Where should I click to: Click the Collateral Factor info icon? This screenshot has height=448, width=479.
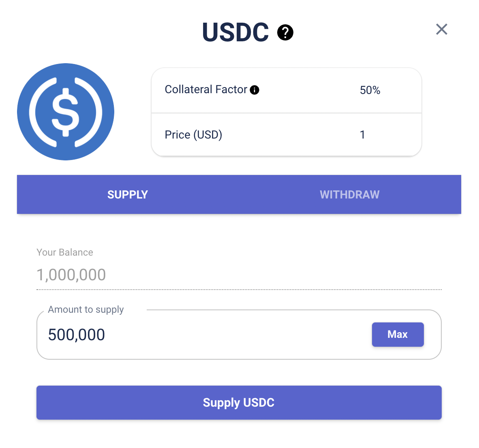[x=254, y=90]
